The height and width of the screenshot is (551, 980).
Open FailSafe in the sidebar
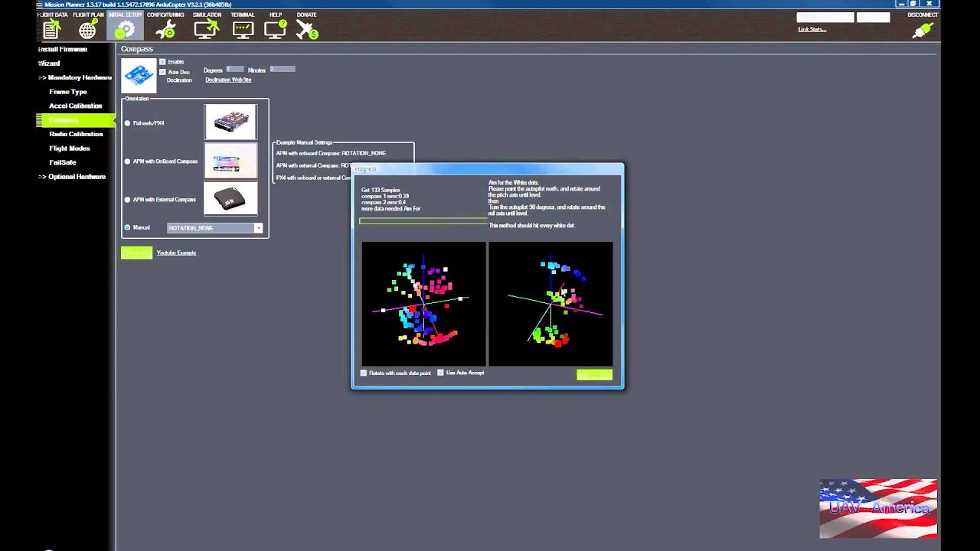click(x=63, y=162)
